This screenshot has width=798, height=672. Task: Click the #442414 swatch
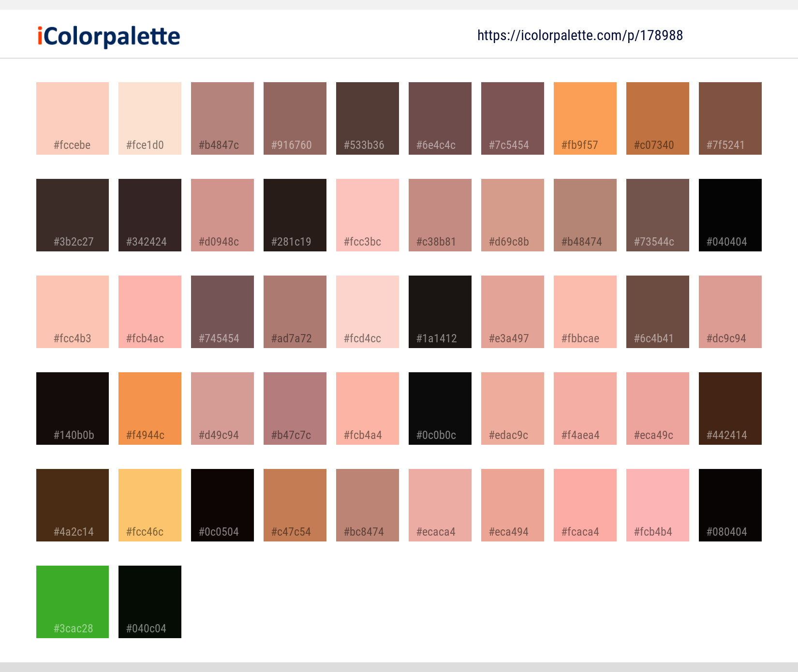(730, 409)
